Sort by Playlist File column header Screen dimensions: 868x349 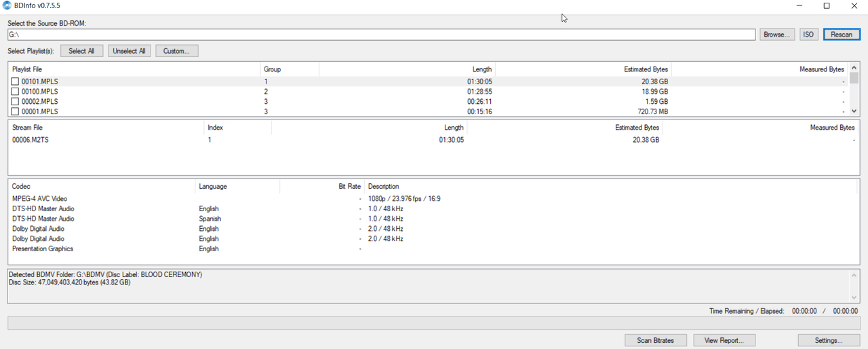coord(134,69)
